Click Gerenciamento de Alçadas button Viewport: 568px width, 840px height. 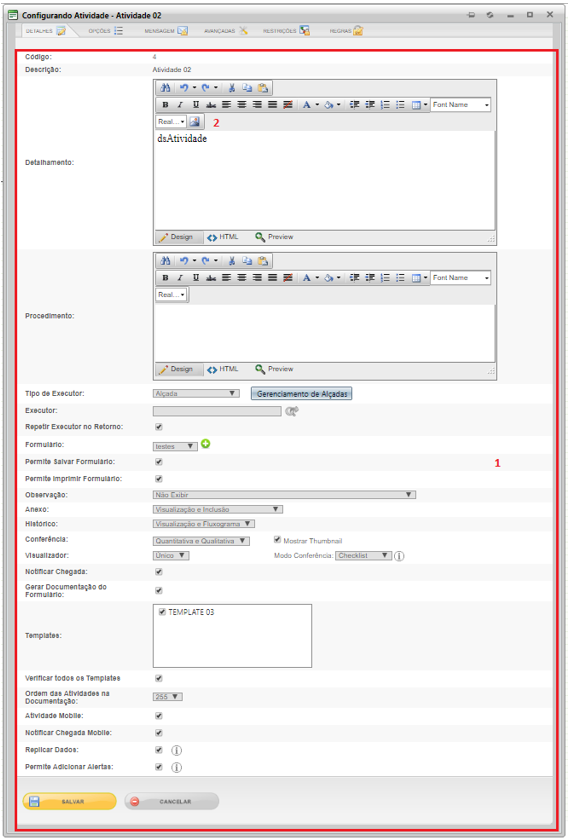coord(302,394)
